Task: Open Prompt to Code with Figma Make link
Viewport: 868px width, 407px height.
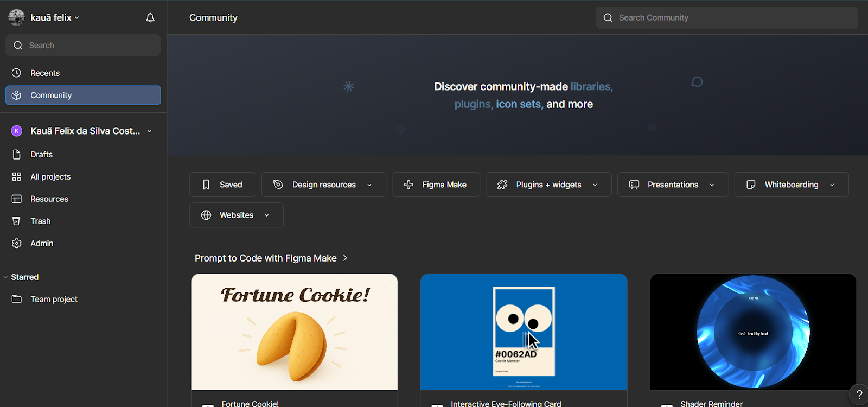Action: tap(266, 258)
